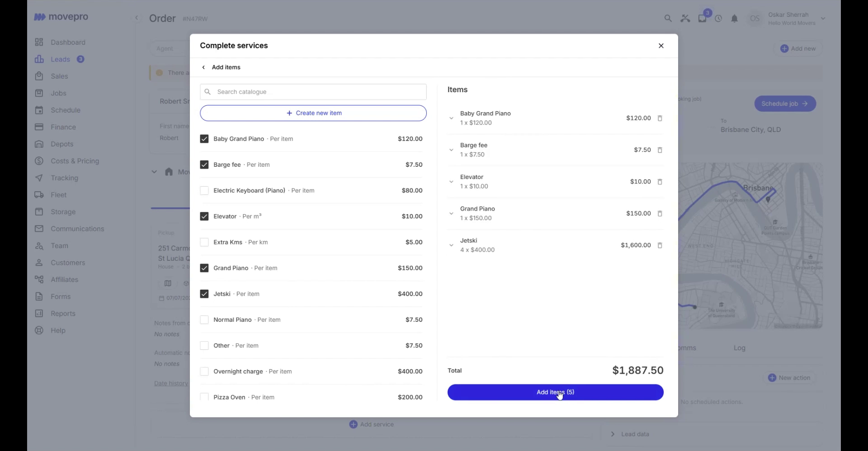Close the Complete services dialog
The width and height of the screenshot is (868, 451).
pyautogui.click(x=661, y=46)
